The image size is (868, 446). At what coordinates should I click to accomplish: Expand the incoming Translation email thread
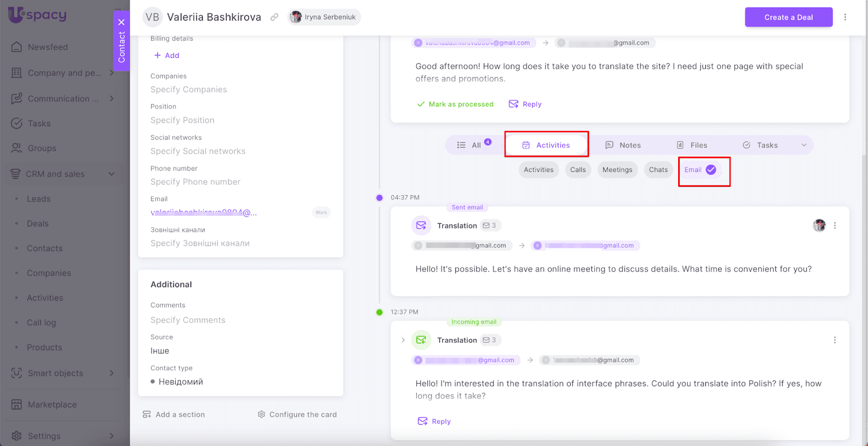pos(403,340)
